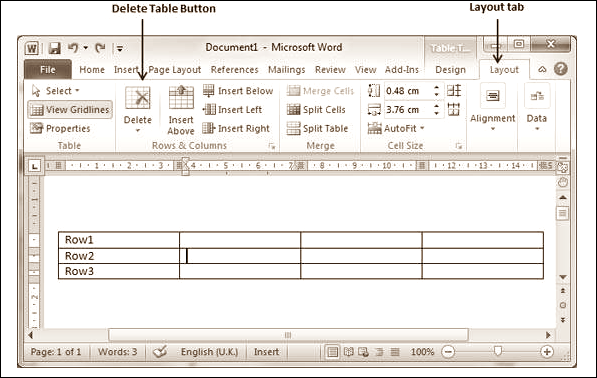The image size is (597, 378).
Task: Click the Insert Above button
Action: point(181,110)
